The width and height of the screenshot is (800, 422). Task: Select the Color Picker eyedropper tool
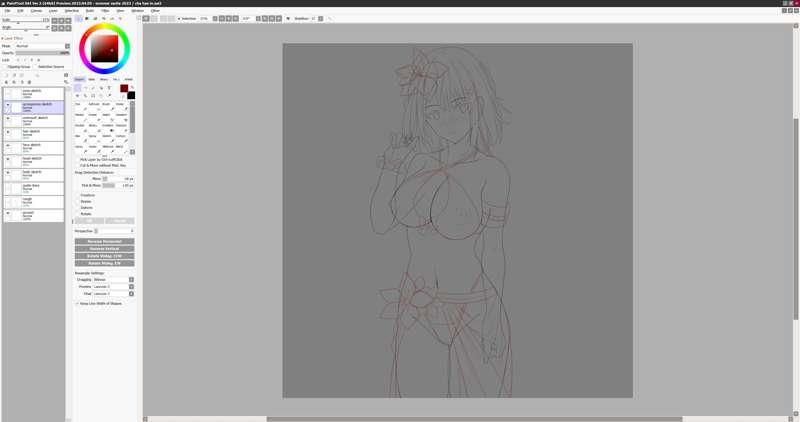[109, 95]
